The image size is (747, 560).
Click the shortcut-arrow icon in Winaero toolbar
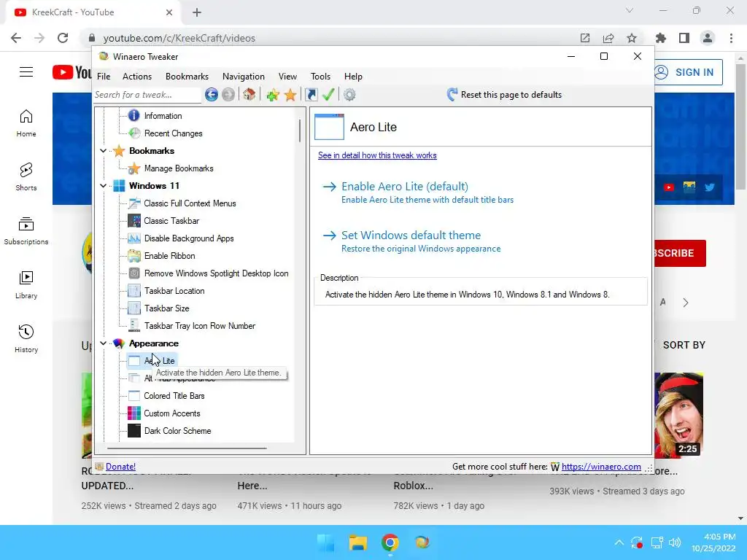coord(311,95)
